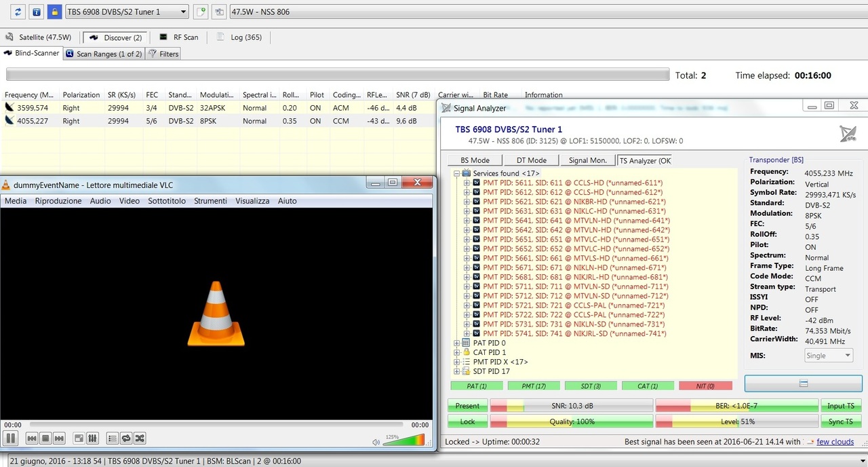Screen dimensions: 868x467
Task: Select the SID 721 CCLS-PAL service row
Action: click(x=572, y=305)
